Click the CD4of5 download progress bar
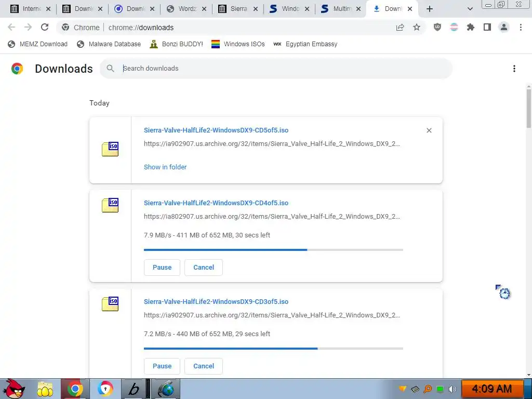This screenshot has height=399, width=532. [273, 250]
